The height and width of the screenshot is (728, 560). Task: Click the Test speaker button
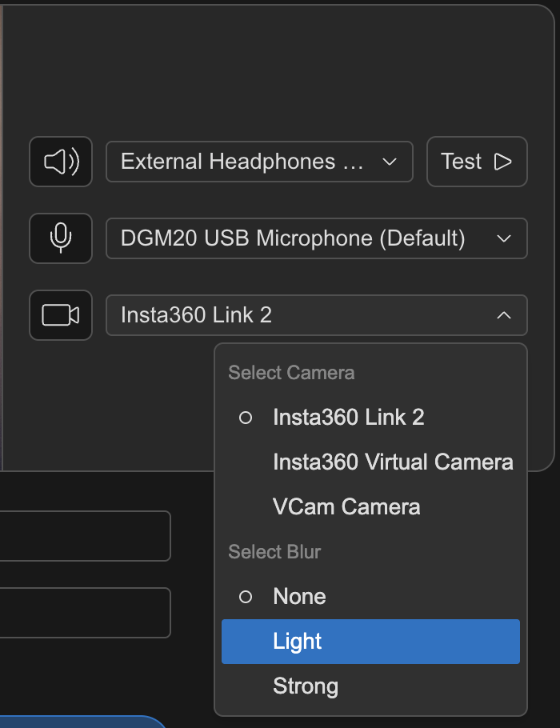point(477,162)
